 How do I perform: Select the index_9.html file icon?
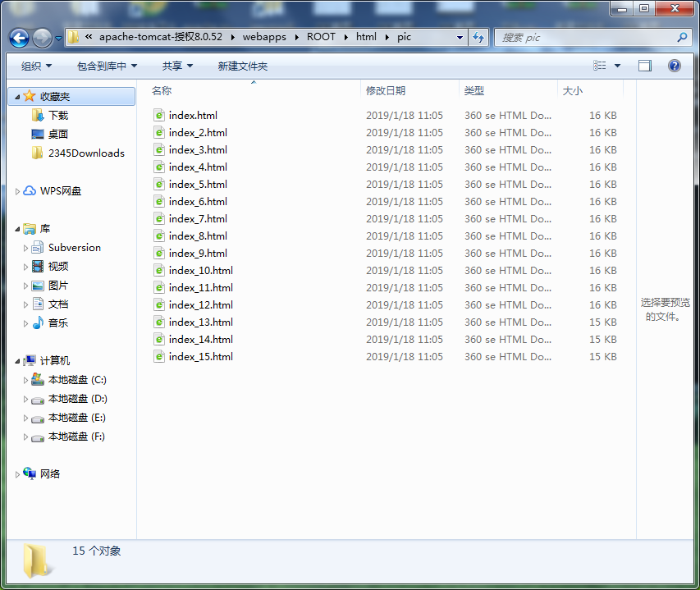(159, 253)
